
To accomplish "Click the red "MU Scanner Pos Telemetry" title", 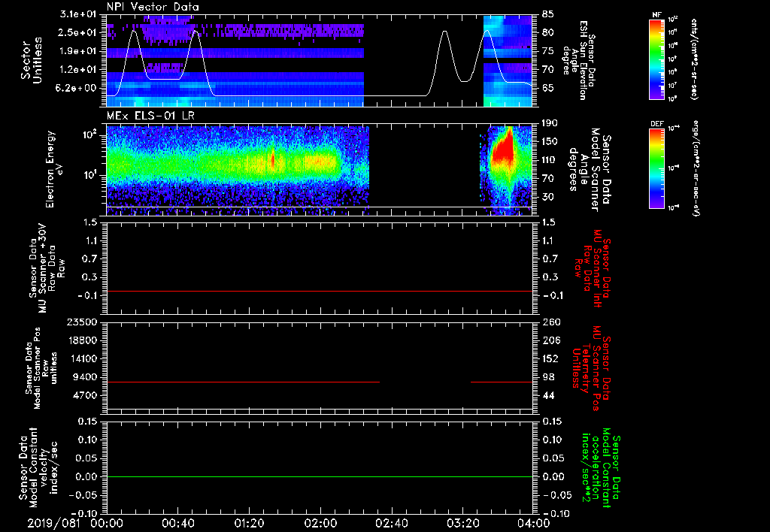I will (593, 368).
